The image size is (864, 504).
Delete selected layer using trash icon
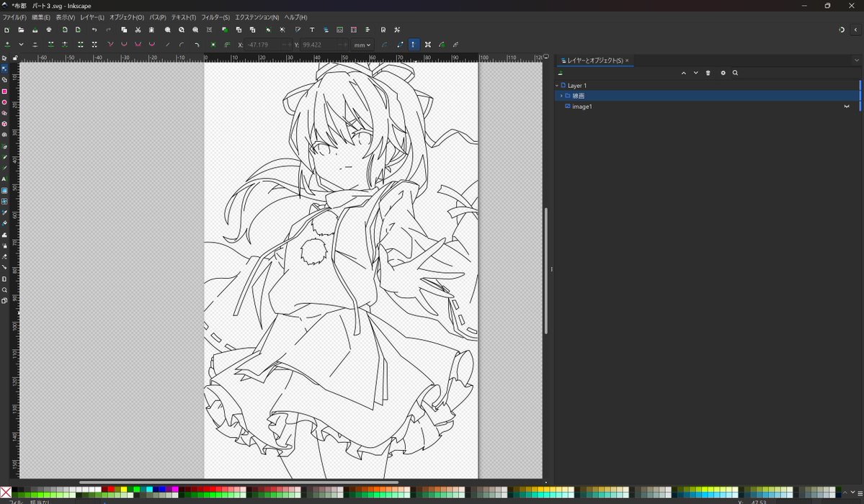point(708,73)
